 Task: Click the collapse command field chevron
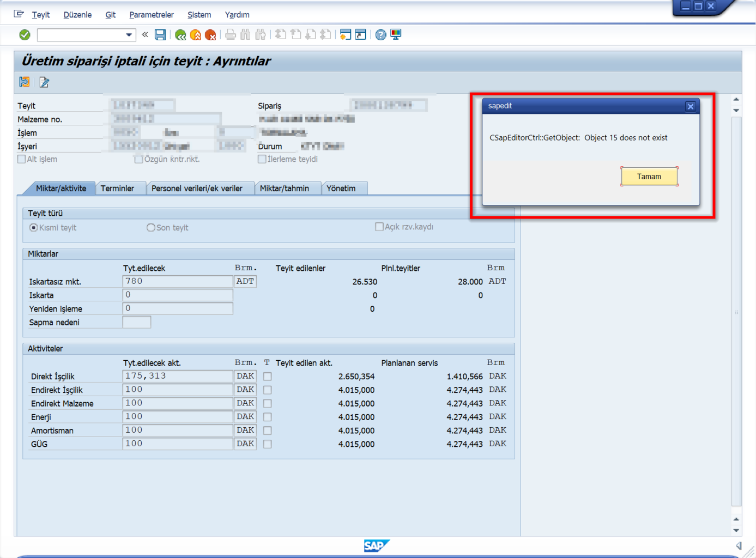[x=145, y=35]
